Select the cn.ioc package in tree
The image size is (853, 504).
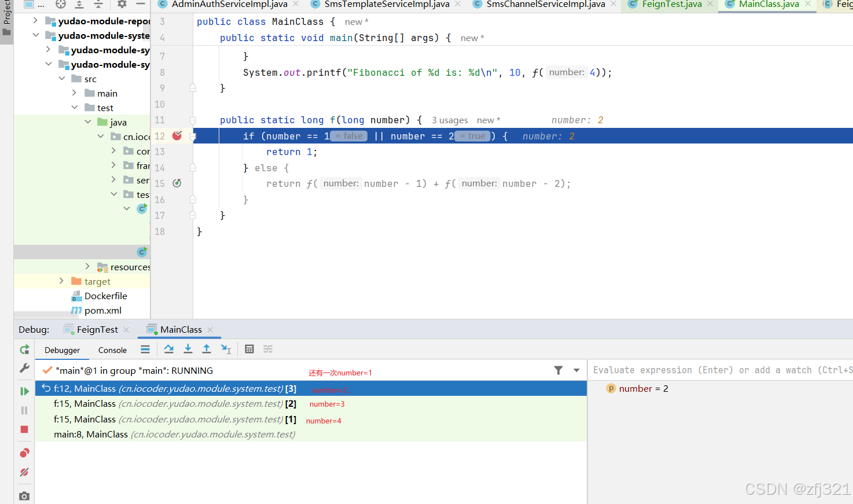[x=130, y=137]
